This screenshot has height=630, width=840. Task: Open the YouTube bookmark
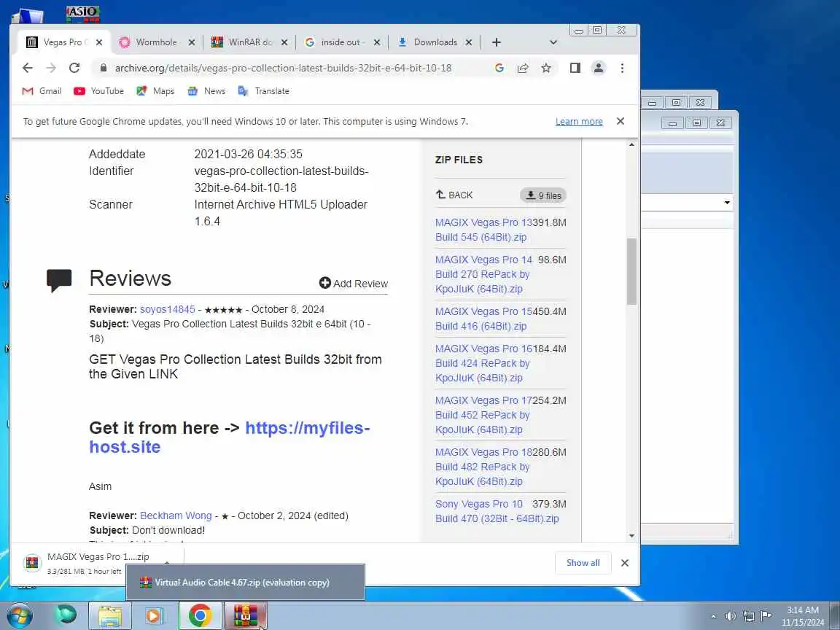click(x=98, y=91)
